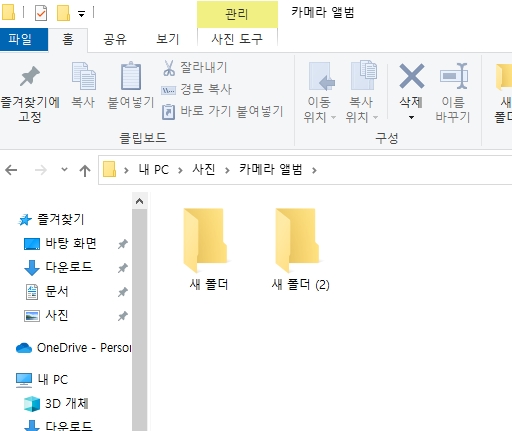Image resolution: width=512 pixels, height=431 pixels.
Task: Choose Paste shortcut (바로 가기 붙여넣기)
Action: pyautogui.click(x=222, y=111)
